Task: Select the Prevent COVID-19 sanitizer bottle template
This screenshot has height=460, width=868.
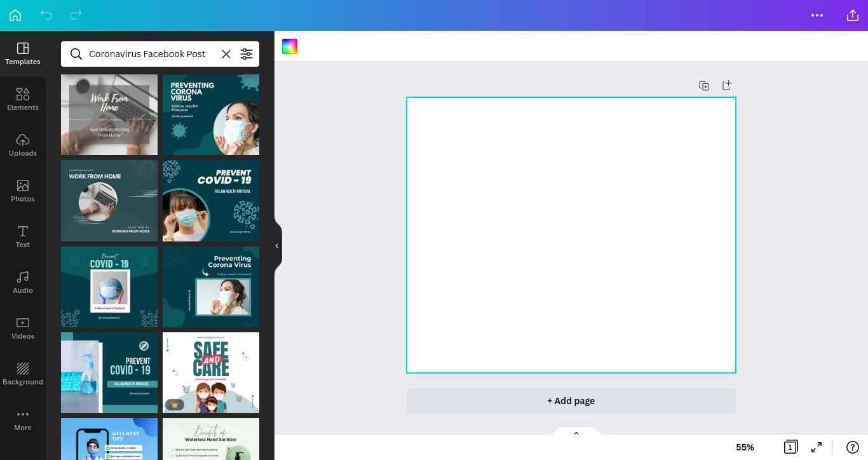Action: pyautogui.click(x=109, y=372)
